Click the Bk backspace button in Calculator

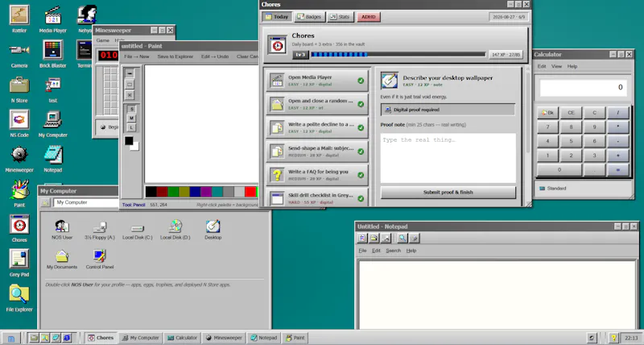pyautogui.click(x=547, y=113)
